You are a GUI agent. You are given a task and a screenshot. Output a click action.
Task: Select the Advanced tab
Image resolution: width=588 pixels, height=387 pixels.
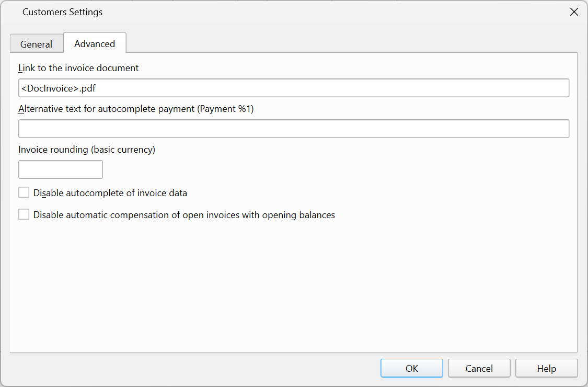[95, 43]
